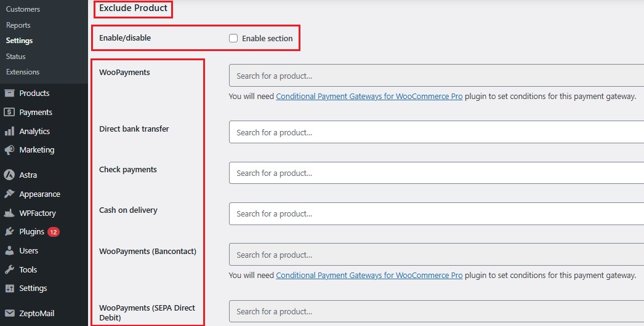The height and width of the screenshot is (326, 644).
Task: Click the Marketing megaphone icon
Action: point(9,150)
